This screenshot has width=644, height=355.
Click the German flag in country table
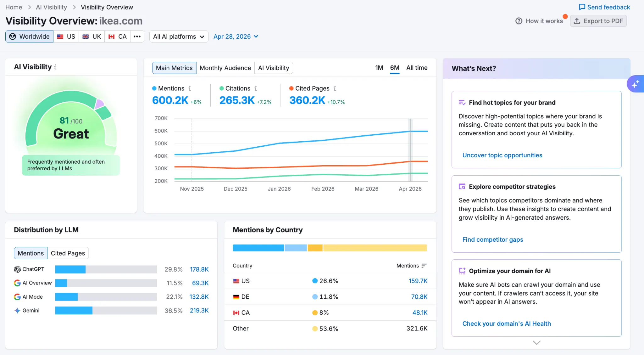point(236,297)
